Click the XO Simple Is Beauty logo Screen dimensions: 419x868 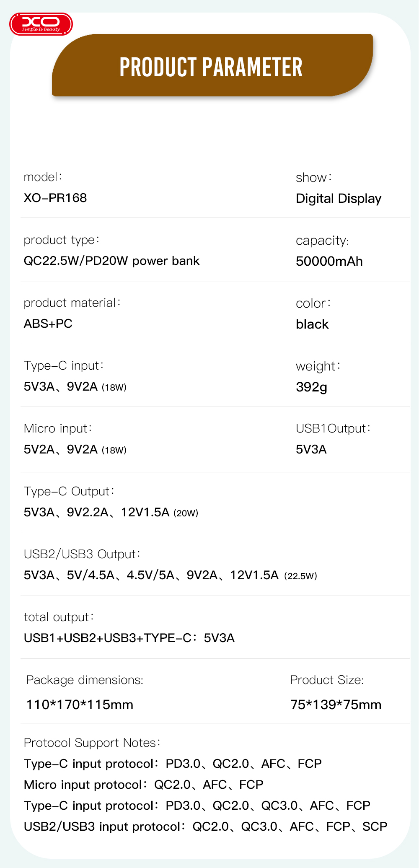pos(41,24)
